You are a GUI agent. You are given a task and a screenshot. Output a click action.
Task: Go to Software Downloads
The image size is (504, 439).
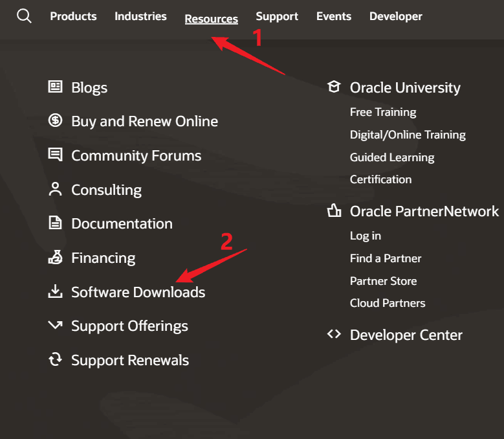point(138,292)
